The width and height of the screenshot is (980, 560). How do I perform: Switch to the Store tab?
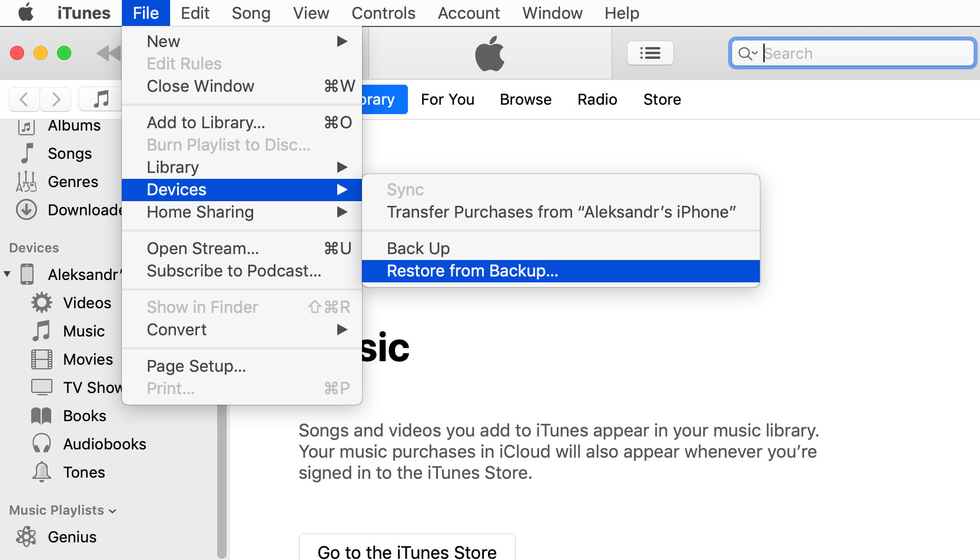662,99
